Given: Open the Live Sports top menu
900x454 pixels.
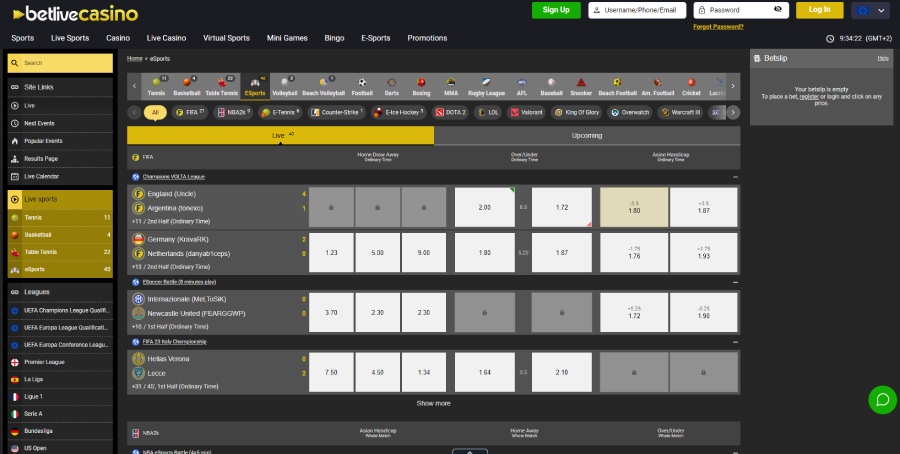Looking at the screenshot, I should 70,38.
